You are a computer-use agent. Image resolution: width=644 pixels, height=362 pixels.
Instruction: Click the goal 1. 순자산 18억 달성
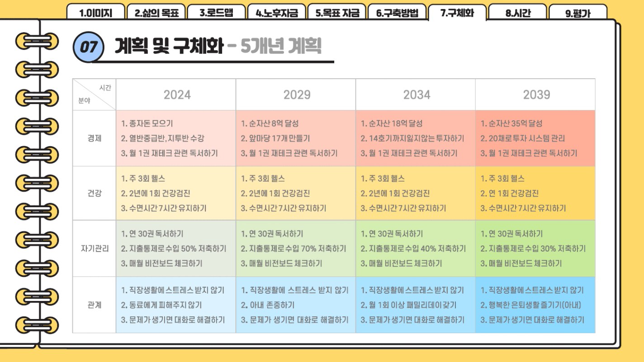[x=391, y=124]
